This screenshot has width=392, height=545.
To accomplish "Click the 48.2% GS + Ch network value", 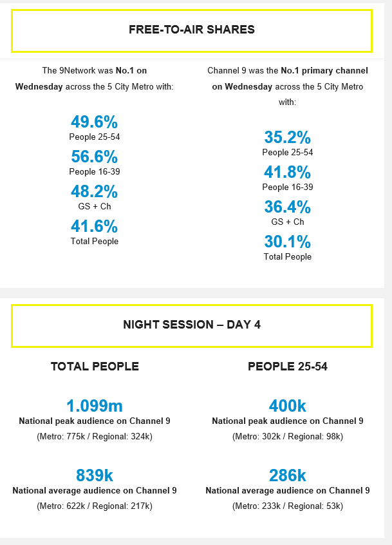I will coord(95,191).
